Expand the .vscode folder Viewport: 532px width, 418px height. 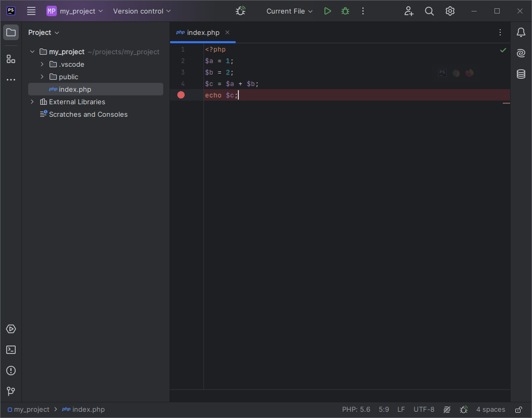click(42, 64)
